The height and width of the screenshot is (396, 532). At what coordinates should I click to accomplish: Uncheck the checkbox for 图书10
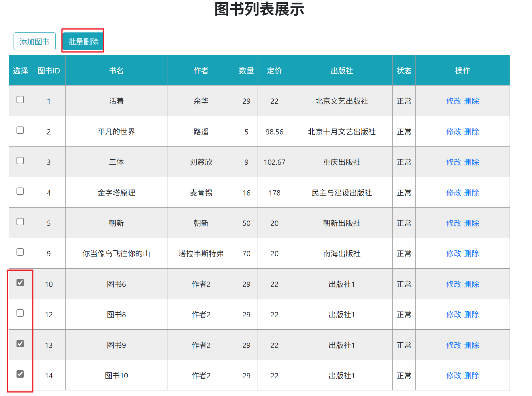pos(20,374)
